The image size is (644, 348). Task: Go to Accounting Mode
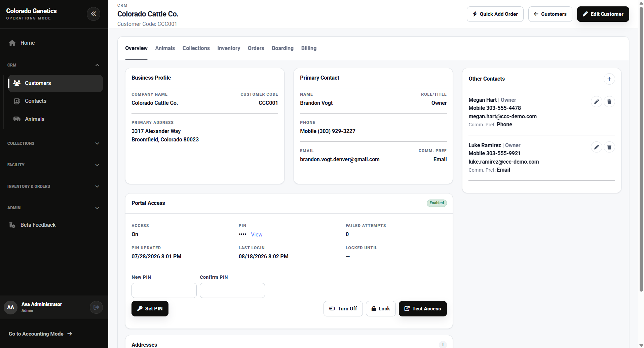[40, 334]
